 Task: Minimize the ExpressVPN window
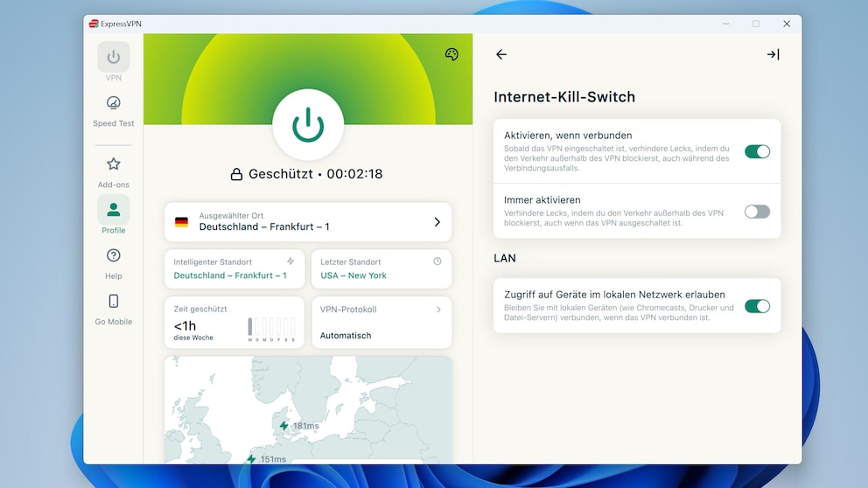click(725, 24)
